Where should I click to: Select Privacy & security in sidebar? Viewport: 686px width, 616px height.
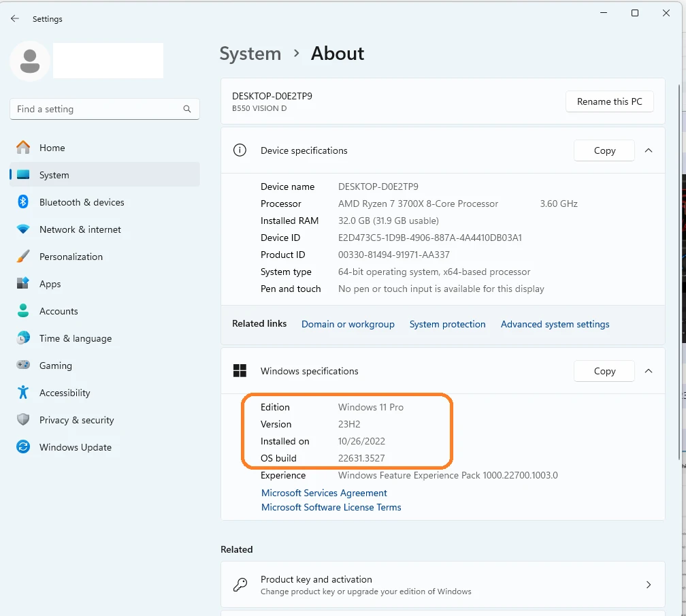click(x=76, y=420)
